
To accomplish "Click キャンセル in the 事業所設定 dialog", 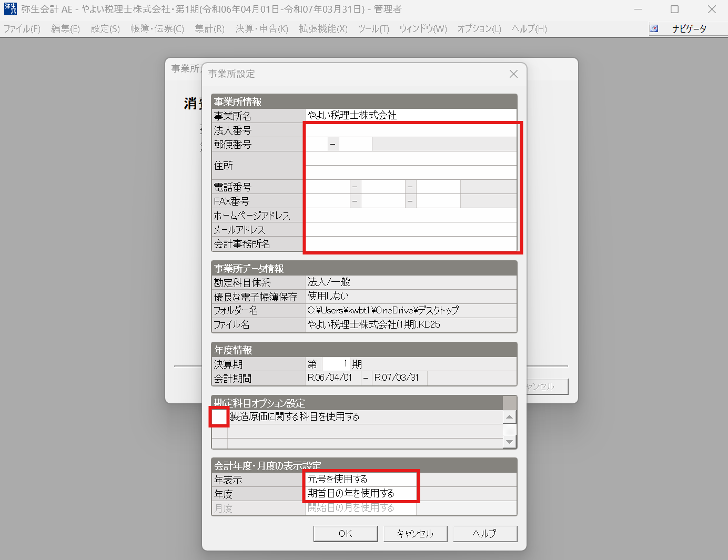I will coord(415,534).
